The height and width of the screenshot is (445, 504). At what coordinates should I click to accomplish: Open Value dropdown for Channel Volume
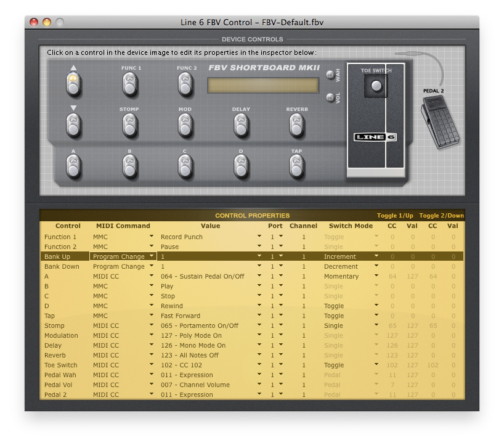point(259,384)
